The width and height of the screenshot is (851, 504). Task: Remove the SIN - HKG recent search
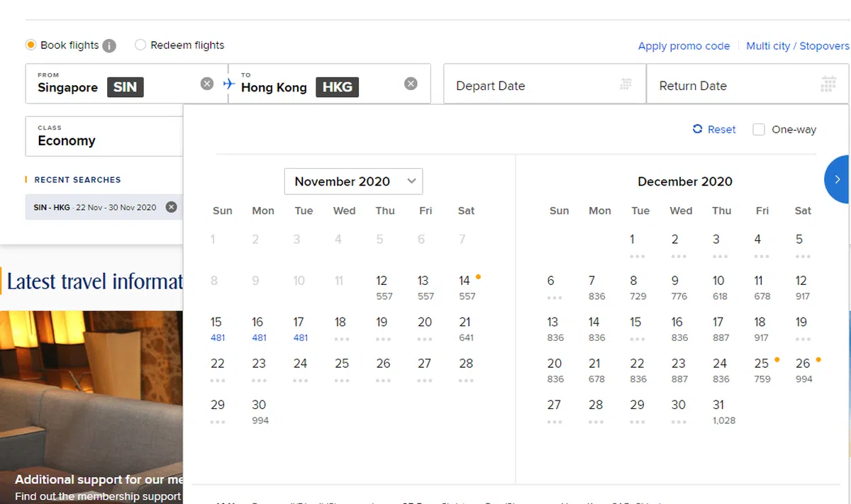171,207
